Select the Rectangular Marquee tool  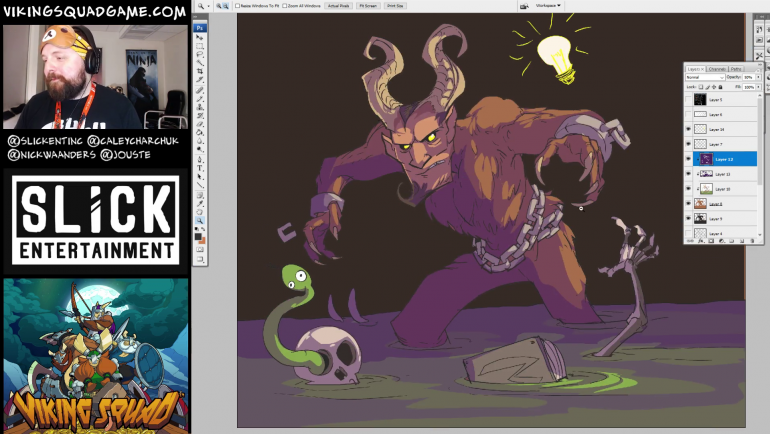[x=200, y=47]
